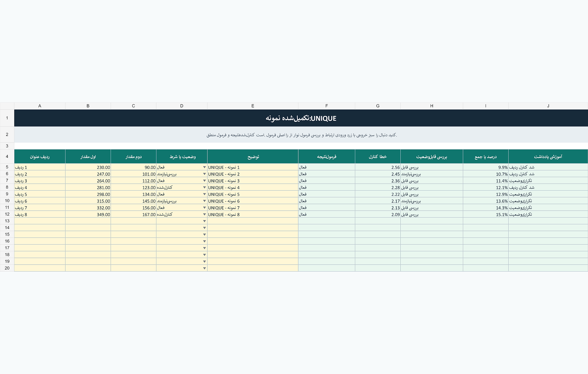Expand dropdown arrow in row 20
Viewport: 588px width, 374px height.
204,268
